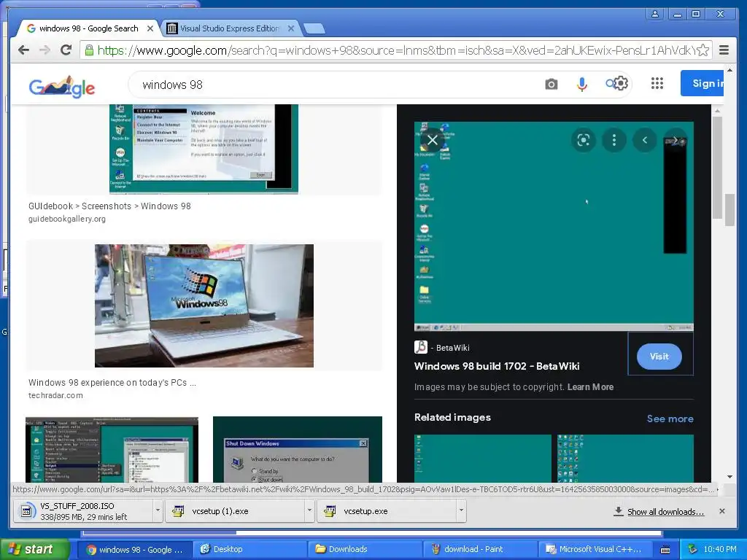Click the Chrome user profile button
This screenshot has height=560, width=747.
655,14
